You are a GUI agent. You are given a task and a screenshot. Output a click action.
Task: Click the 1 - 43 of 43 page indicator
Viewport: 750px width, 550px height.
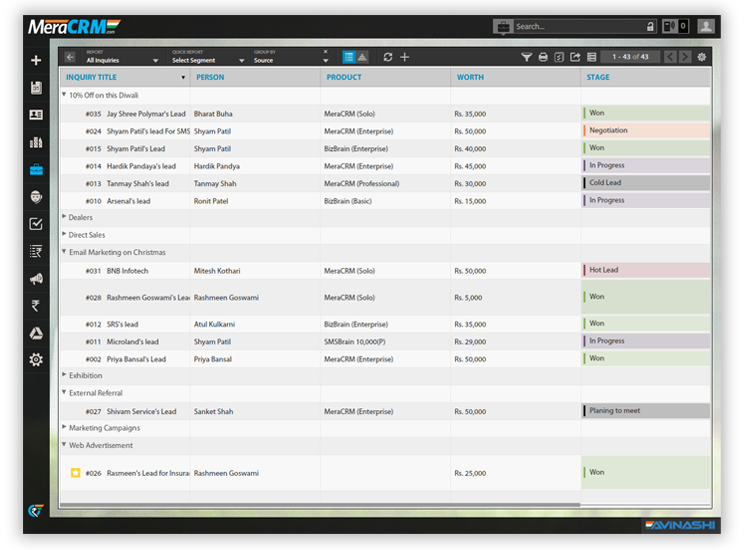(x=630, y=57)
